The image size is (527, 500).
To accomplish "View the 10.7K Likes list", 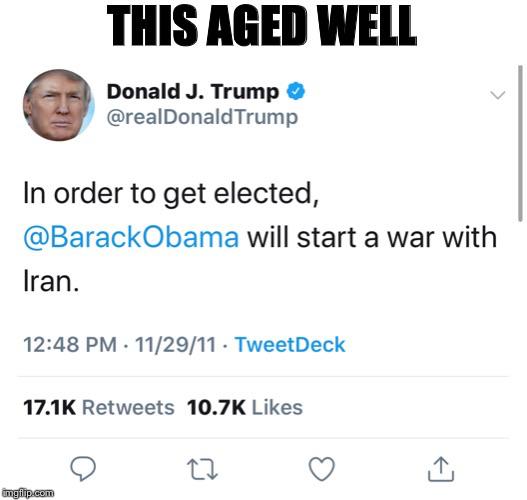I will point(245,408).
